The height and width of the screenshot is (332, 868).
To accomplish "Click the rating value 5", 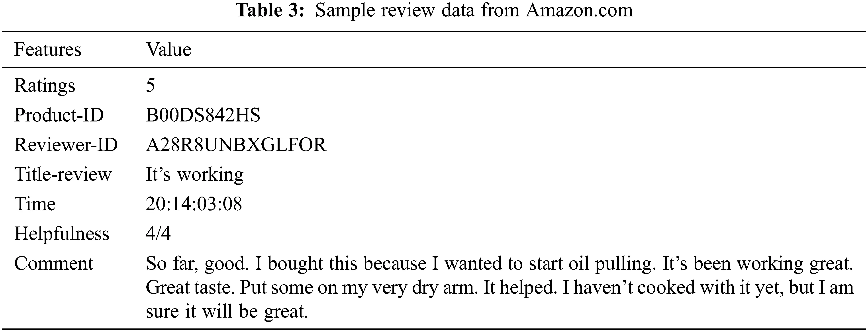I will [150, 86].
